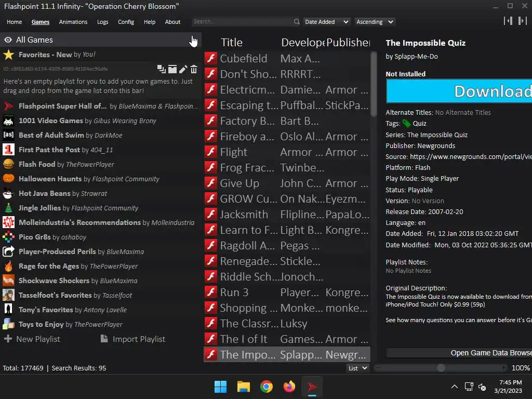Select The I of It row
The width and height of the screenshot is (532, 399).
(x=287, y=339)
